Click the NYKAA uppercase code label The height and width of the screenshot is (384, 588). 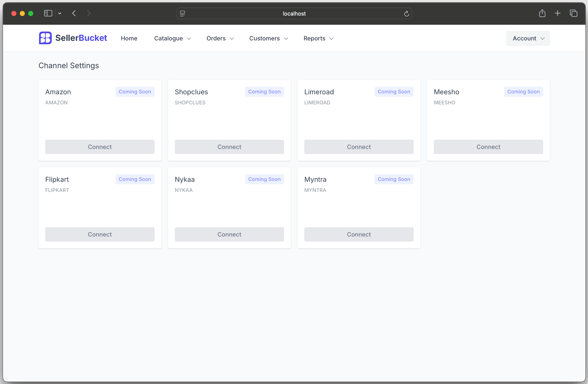click(184, 190)
